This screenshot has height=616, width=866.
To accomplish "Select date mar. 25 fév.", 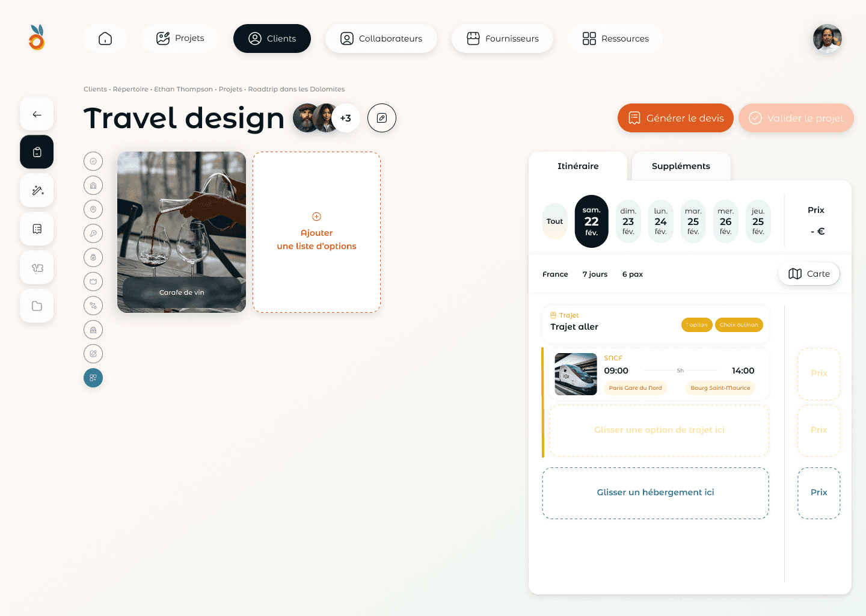I will coord(693,221).
